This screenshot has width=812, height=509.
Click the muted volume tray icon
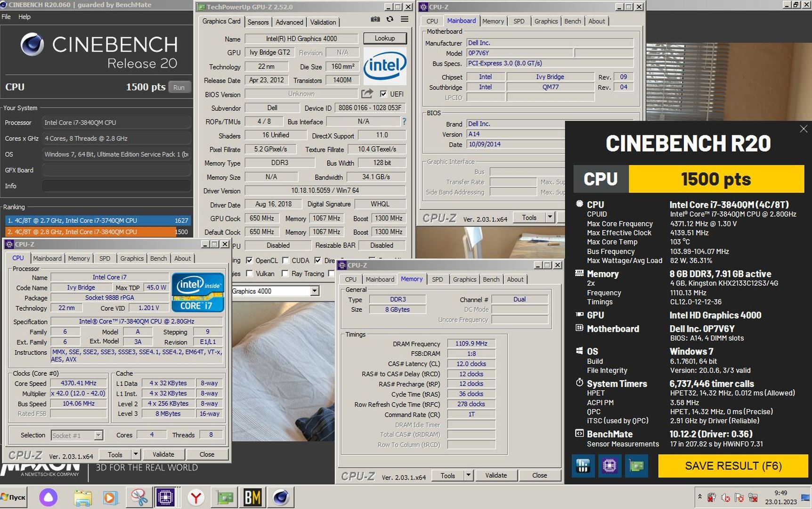point(725,497)
